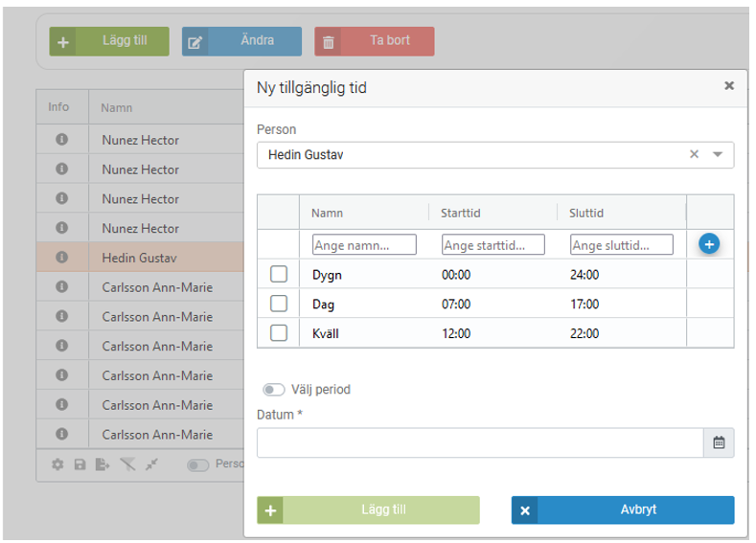Screen dimensions: 756x543
Task: Sort by the Sluttid column header
Action: point(586,214)
